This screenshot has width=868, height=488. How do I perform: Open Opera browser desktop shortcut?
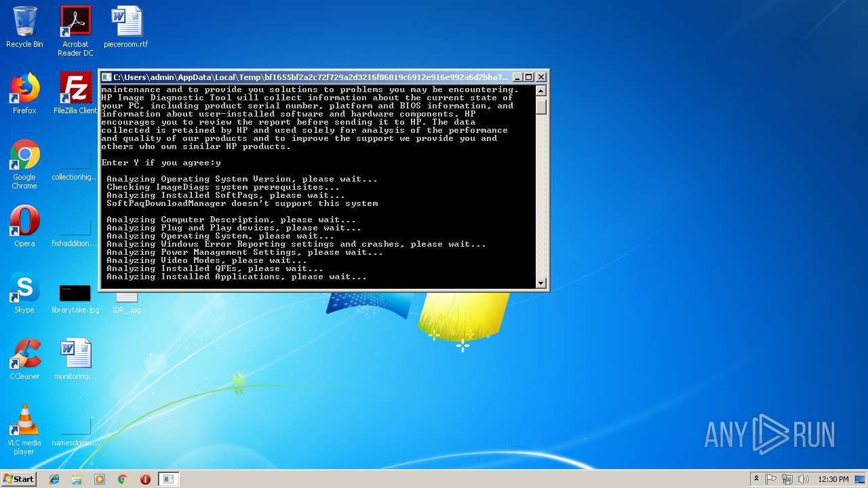24,226
